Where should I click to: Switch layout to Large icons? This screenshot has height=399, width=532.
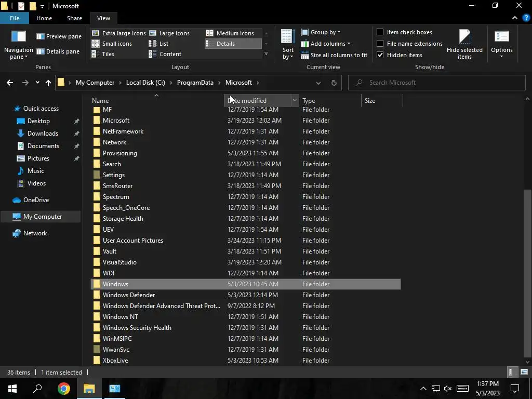click(169, 33)
